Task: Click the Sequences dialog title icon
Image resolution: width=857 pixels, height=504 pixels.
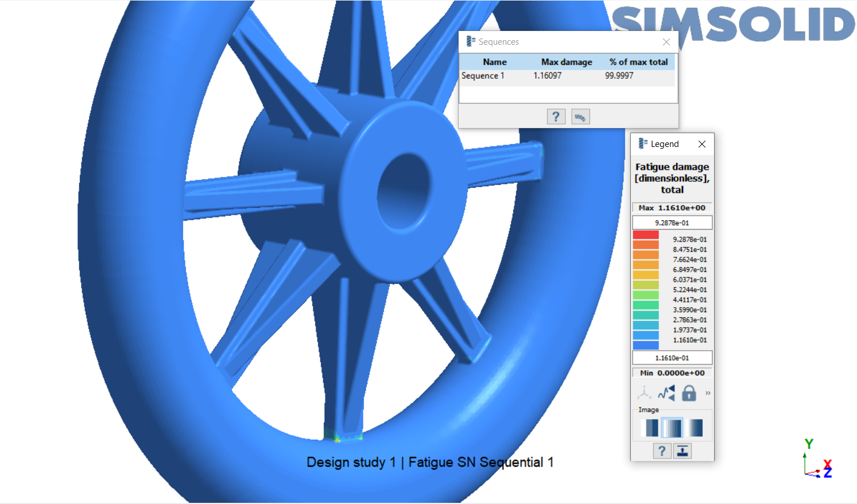Action: (x=471, y=41)
